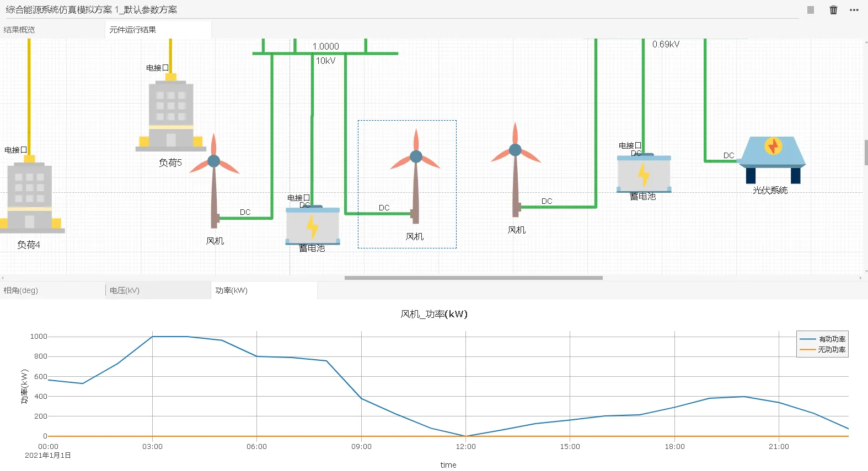Select the leftmost 风机 wind turbine
Viewport: 868px width, 471px height.
214,182
